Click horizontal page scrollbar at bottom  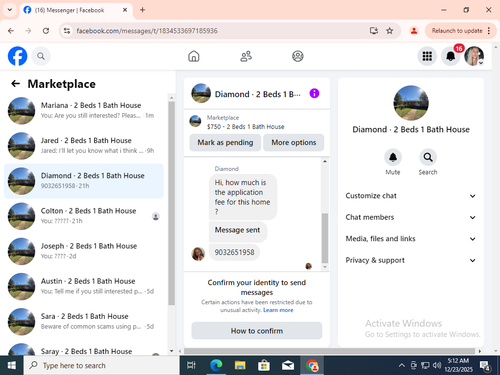point(329,351)
